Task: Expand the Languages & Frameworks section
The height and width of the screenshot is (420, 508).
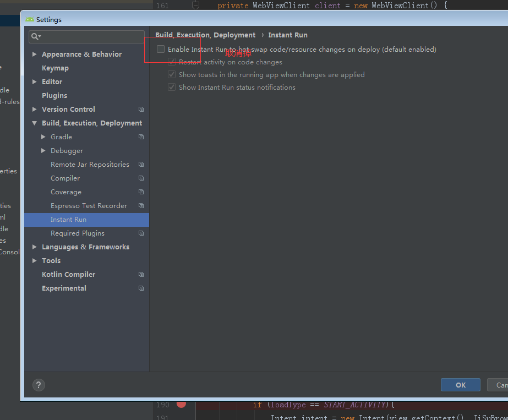Action: [34, 247]
